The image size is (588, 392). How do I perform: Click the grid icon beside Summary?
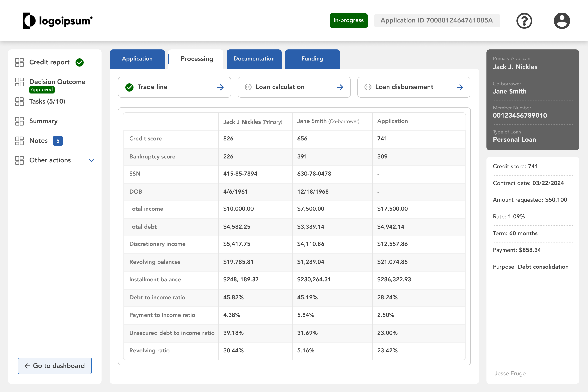click(x=19, y=121)
